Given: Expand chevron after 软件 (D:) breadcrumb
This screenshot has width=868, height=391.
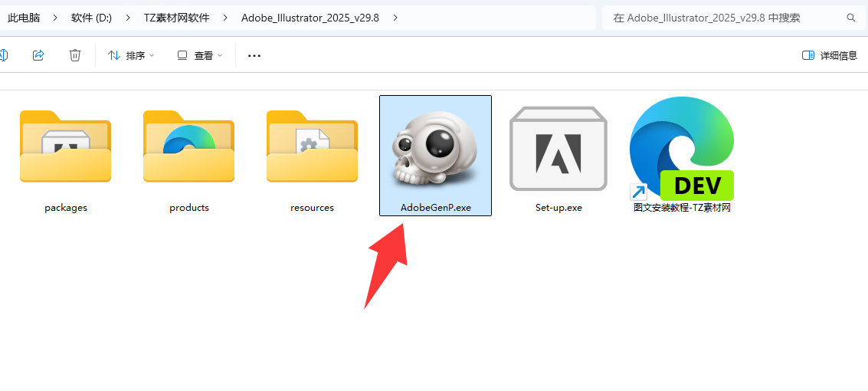Looking at the screenshot, I should click(128, 18).
